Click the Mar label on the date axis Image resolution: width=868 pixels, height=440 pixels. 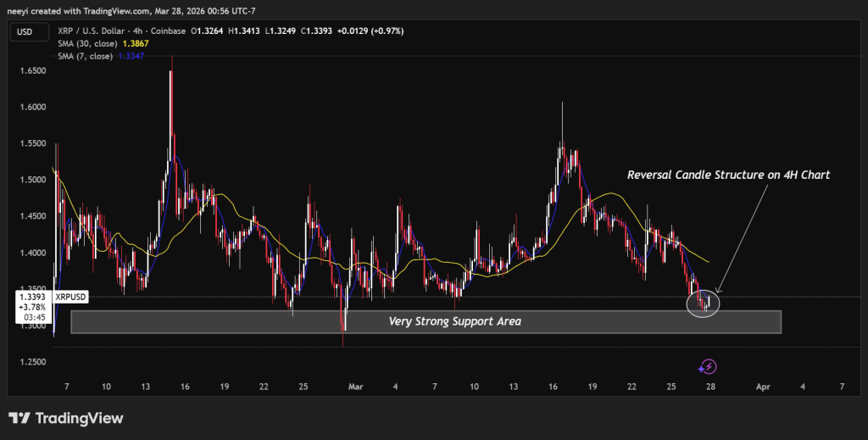pyautogui.click(x=355, y=386)
